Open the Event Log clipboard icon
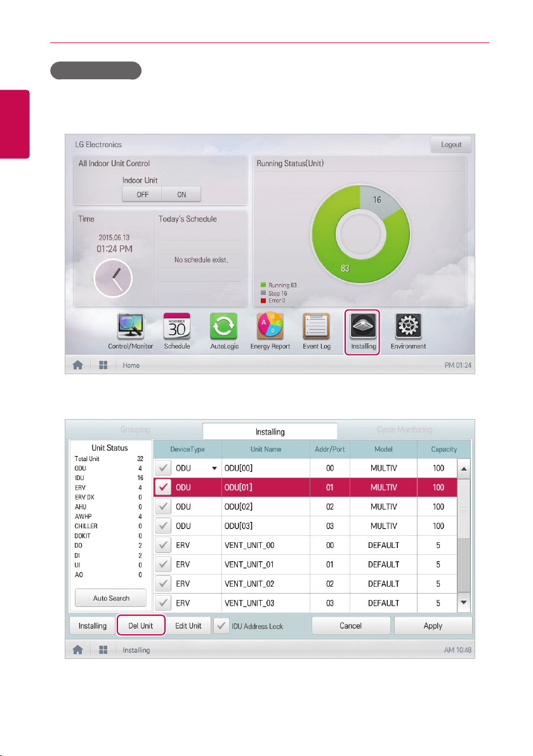The height and width of the screenshot is (756, 533). coord(317,326)
